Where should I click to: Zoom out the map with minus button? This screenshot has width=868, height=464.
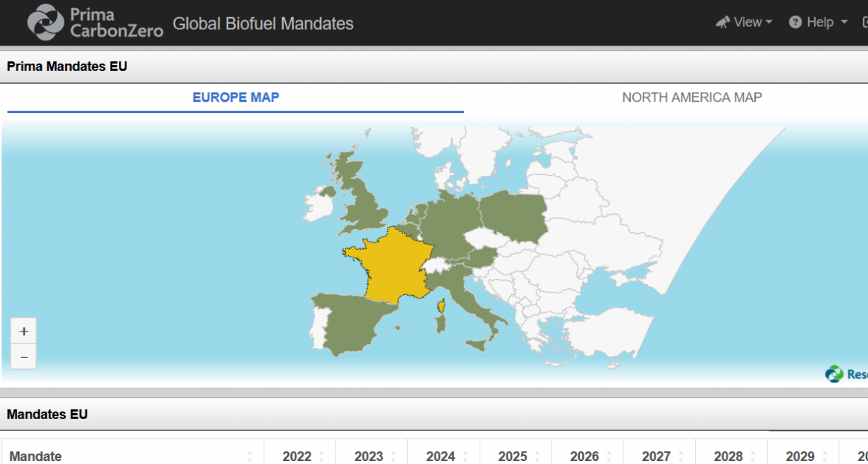[x=24, y=357]
